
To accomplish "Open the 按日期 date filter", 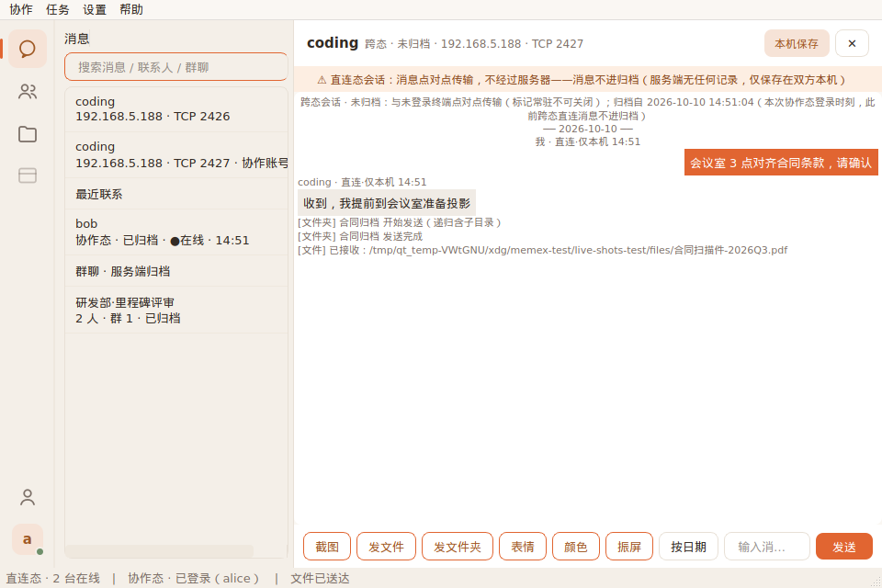I will pyautogui.click(x=688, y=547).
